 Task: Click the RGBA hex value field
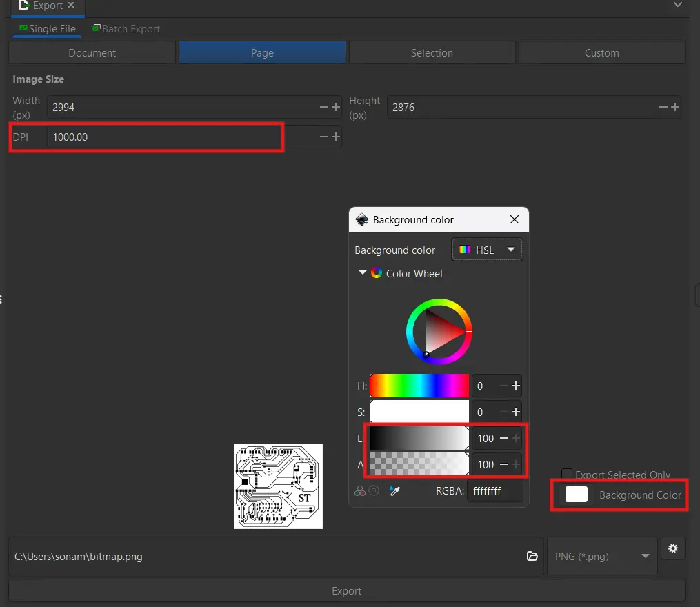pos(494,491)
